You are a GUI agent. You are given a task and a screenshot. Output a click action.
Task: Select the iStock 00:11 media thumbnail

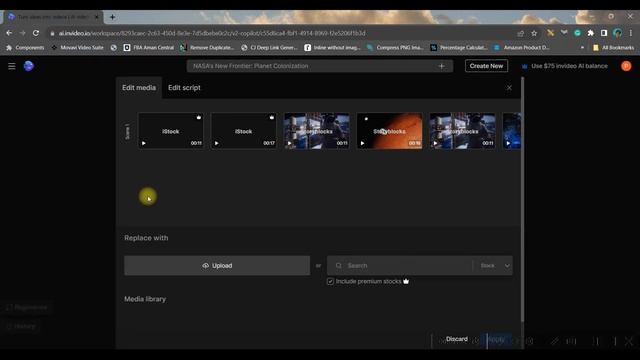(x=171, y=131)
